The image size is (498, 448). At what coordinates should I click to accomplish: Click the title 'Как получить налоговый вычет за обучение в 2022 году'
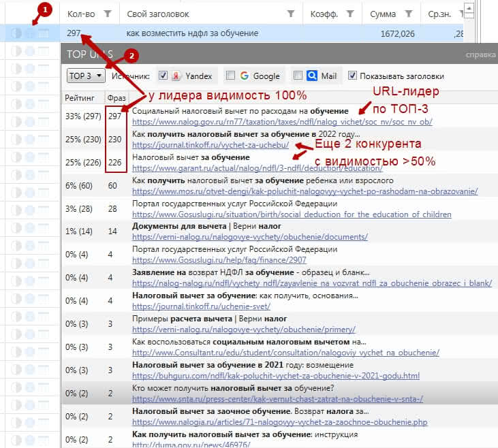click(246, 134)
